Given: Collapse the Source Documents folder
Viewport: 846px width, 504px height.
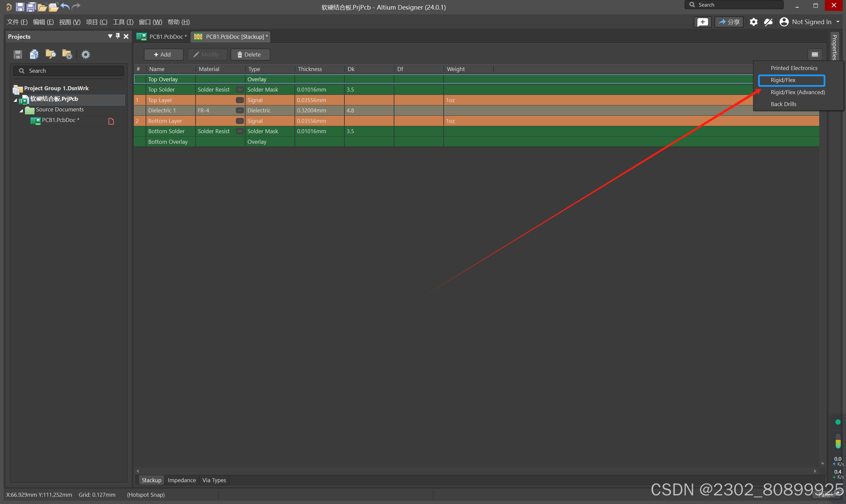Looking at the screenshot, I should (21, 110).
